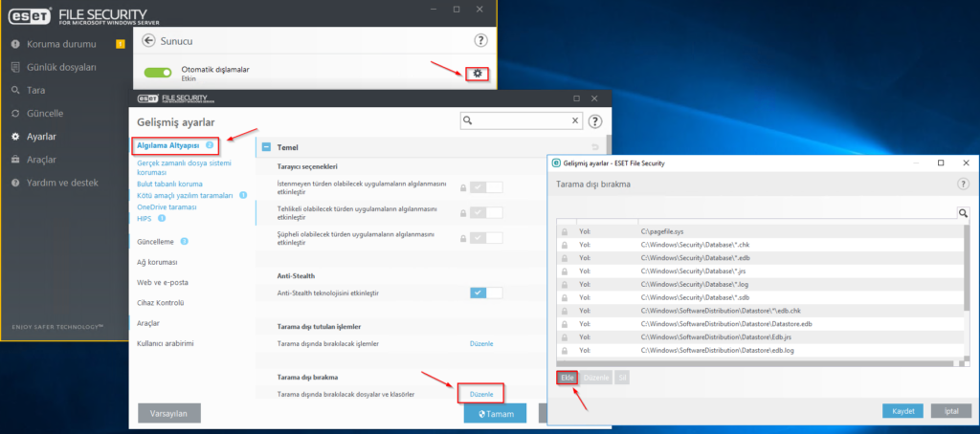Image resolution: width=980 pixels, height=434 pixels.
Task: Toggle İstenmeyen türden uygulamalar detection
Action: 486,187
